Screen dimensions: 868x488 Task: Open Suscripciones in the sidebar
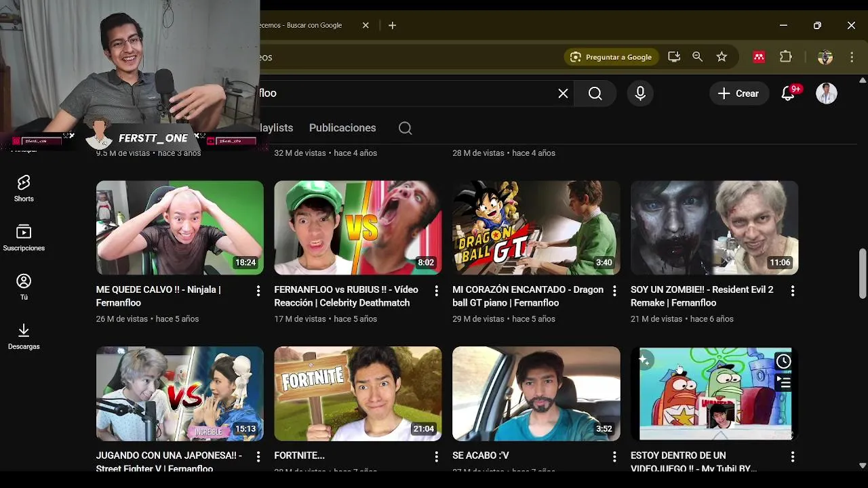24,238
